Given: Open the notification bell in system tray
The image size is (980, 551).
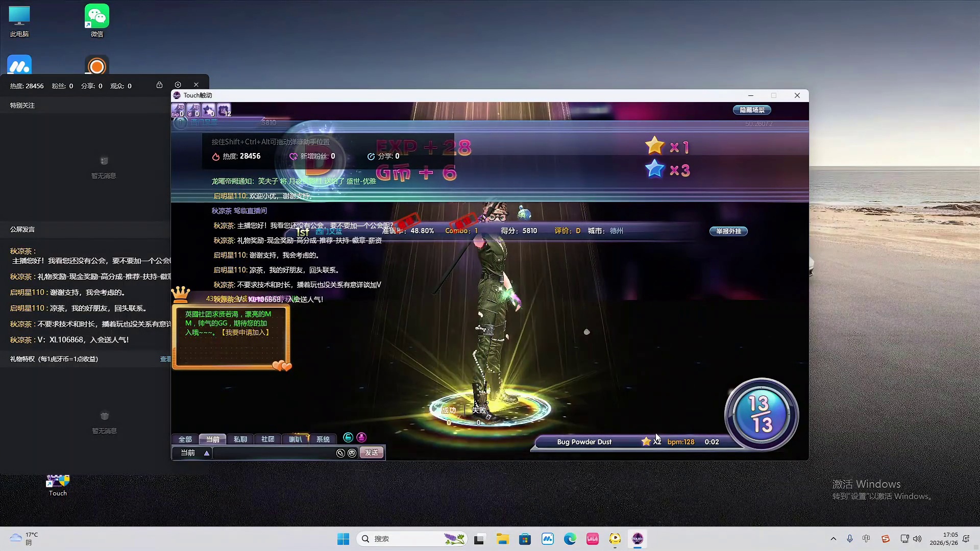Looking at the screenshot, I should [x=966, y=539].
